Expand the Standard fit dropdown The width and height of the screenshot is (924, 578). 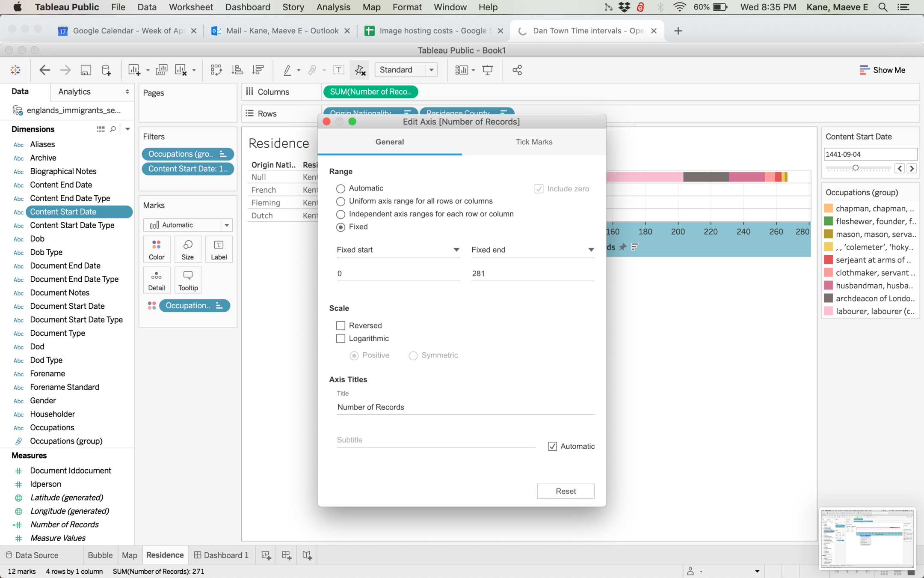tap(431, 70)
